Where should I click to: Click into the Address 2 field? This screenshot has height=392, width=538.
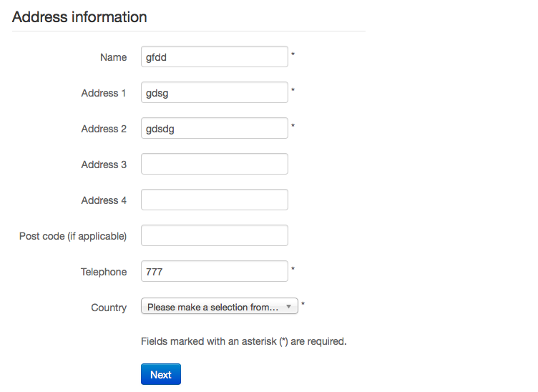[x=215, y=129]
